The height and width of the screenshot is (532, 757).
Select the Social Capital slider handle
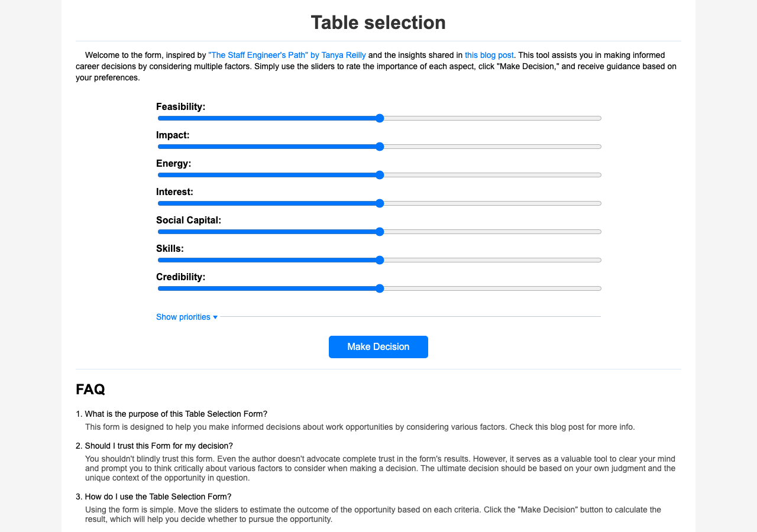pyautogui.click(x=379, y=231)
